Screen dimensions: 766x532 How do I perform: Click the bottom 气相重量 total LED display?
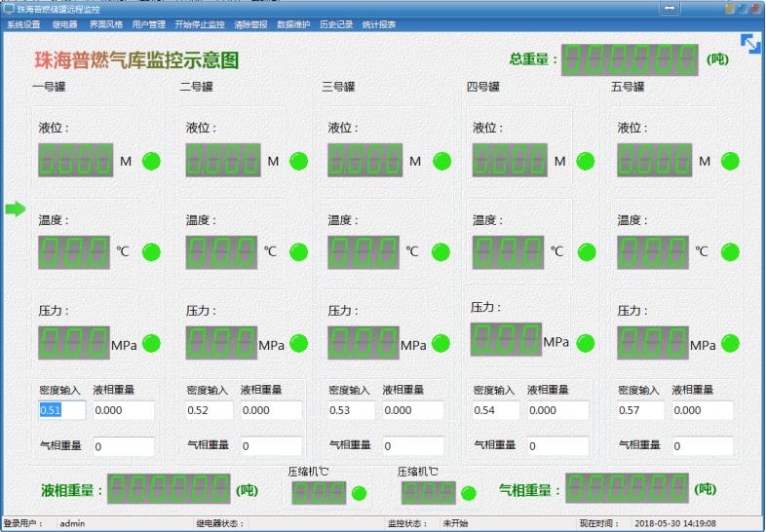628,488
